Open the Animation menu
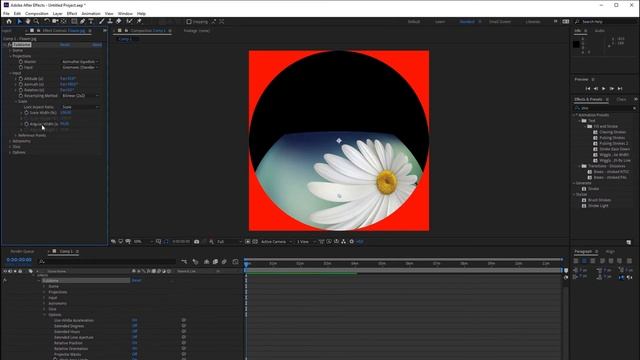Viewport: 640px width, 360px height. click(91, 13)
